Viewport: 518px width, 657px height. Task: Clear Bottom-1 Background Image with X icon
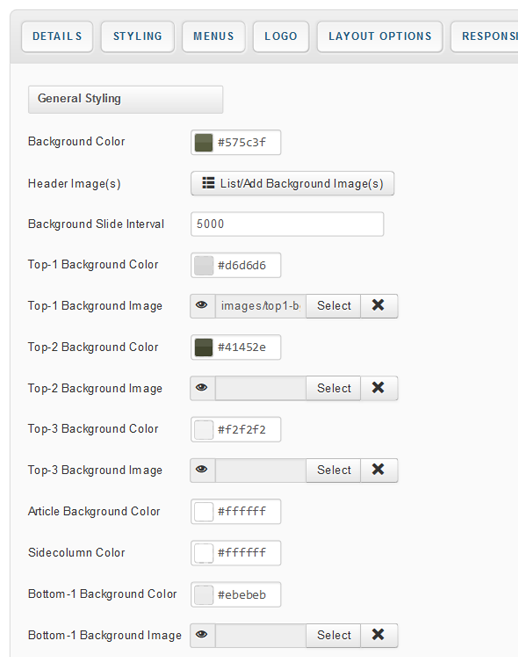(379, 635)
